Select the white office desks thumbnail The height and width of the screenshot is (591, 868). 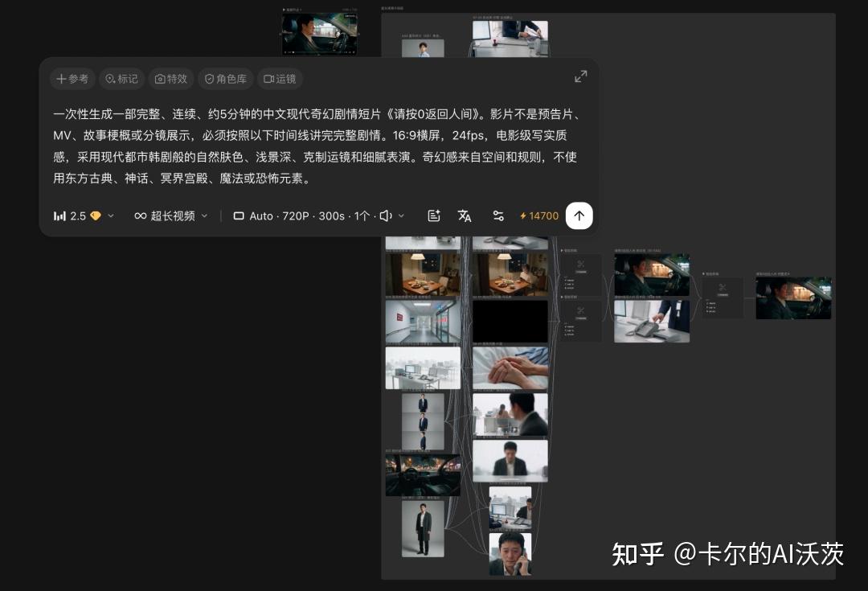[x=423, y=368]
